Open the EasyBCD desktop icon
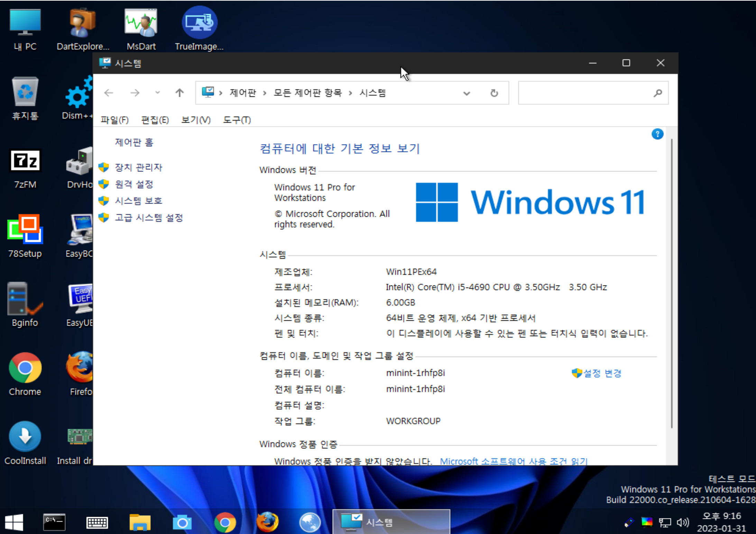 (79, 236)
